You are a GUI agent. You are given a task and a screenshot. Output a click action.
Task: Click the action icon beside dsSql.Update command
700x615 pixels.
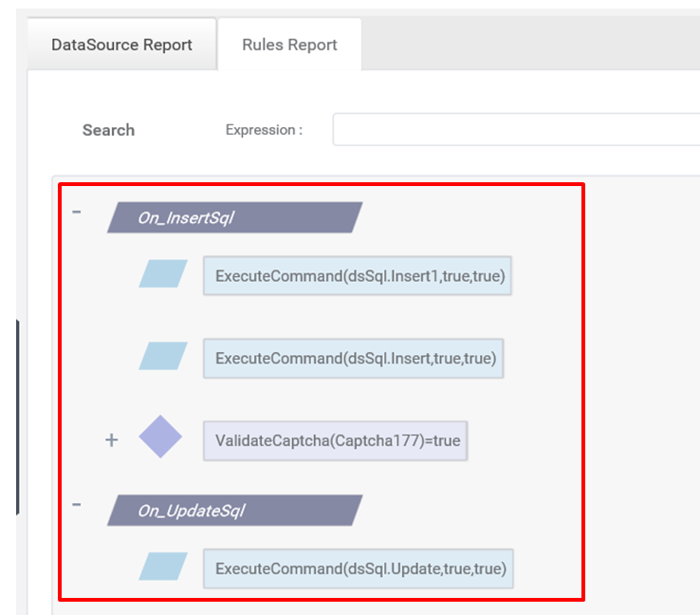163,567
